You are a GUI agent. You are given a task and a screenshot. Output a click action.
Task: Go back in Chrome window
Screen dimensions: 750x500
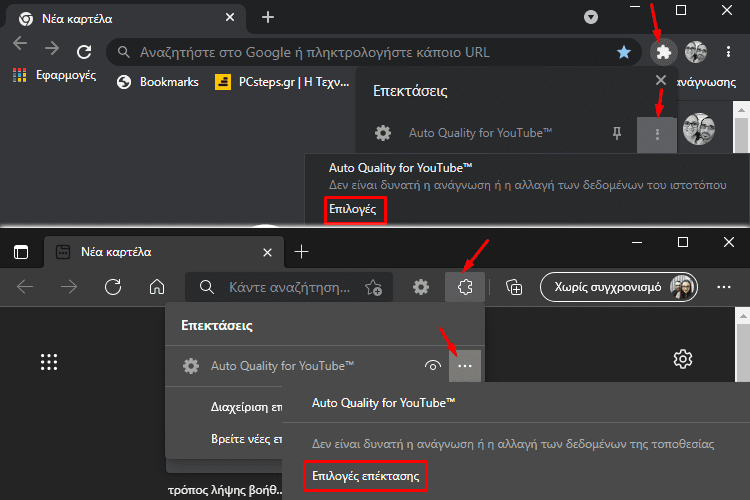(20, 44)
